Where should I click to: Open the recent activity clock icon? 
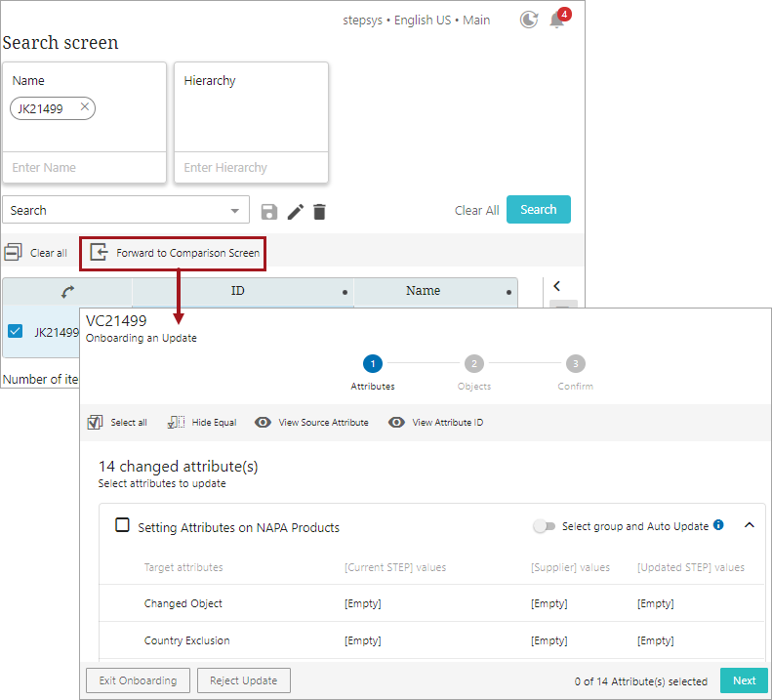click(x=529, y=20)
